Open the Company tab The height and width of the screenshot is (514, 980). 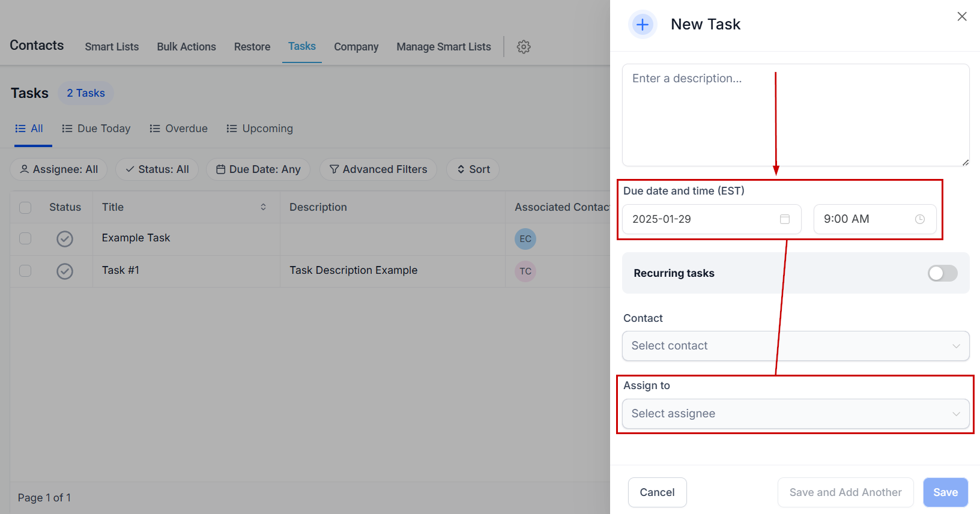[x=356, y=47]
